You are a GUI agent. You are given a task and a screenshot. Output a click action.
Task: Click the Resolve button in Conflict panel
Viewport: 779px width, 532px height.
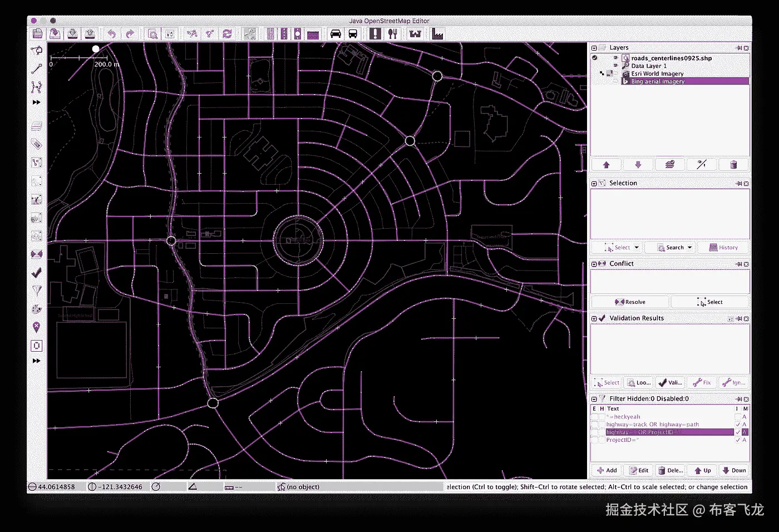630,302
